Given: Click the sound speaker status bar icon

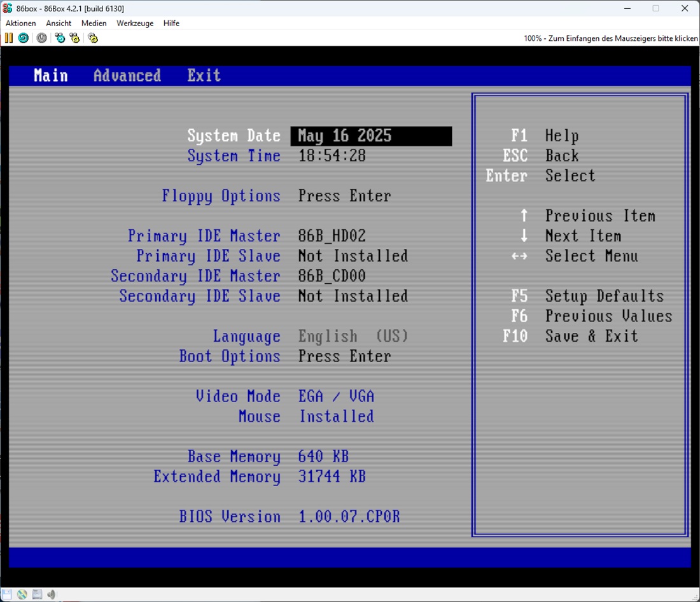Looking at the screenshot, I should 51,594.
